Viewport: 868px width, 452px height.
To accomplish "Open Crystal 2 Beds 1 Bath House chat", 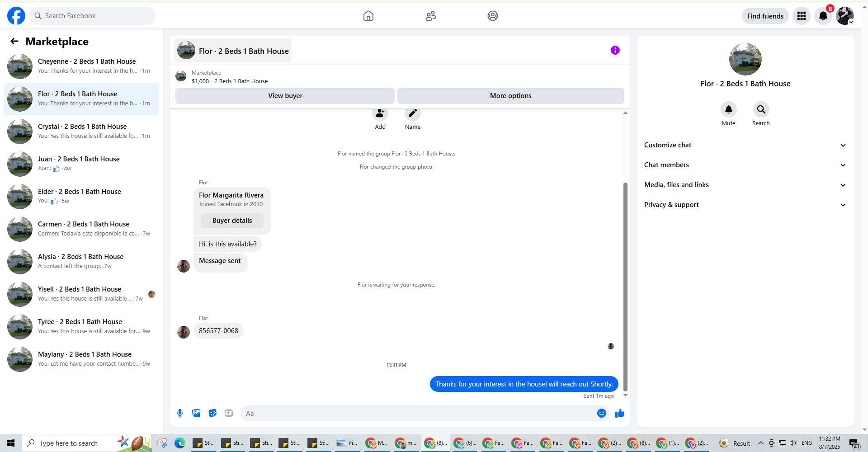I will pyautogui.click(x=81, y=132).
